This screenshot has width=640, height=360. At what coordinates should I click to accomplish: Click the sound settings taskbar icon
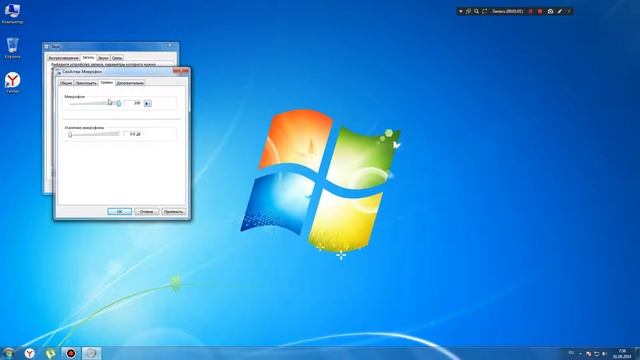(91, 353)
